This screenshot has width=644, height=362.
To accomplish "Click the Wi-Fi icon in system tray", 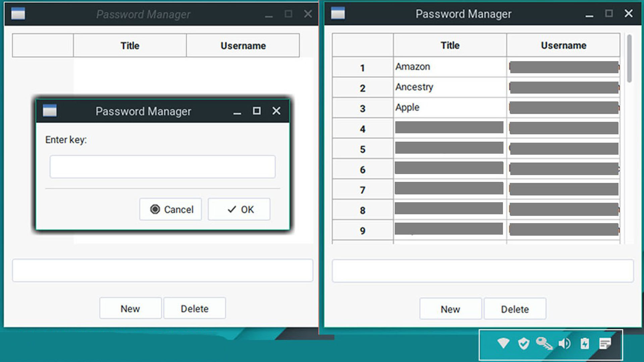I will [x=503, y=343].
